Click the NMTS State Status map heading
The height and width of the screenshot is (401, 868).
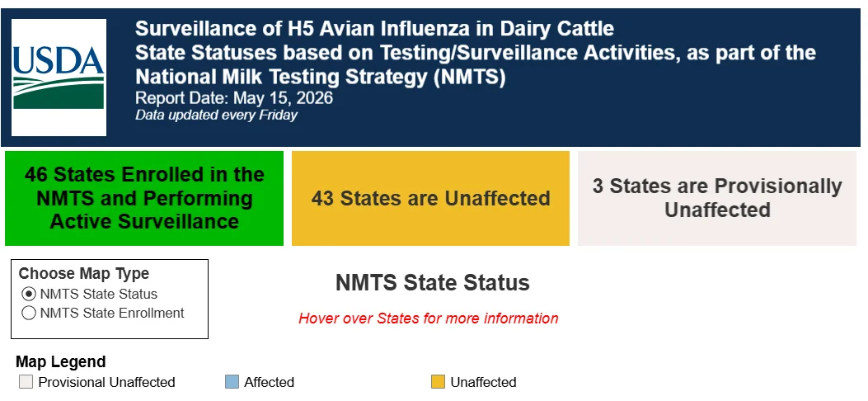click(432, 282)
